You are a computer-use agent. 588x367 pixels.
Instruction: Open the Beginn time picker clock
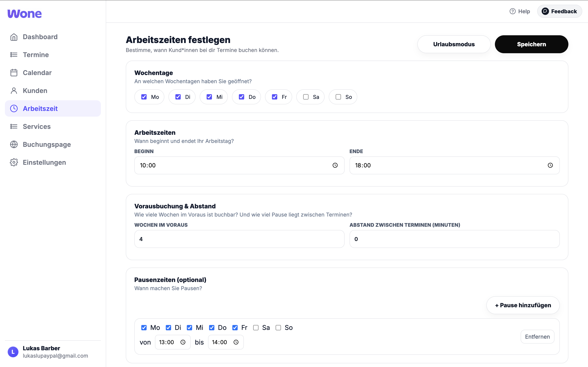coord(335,165)
